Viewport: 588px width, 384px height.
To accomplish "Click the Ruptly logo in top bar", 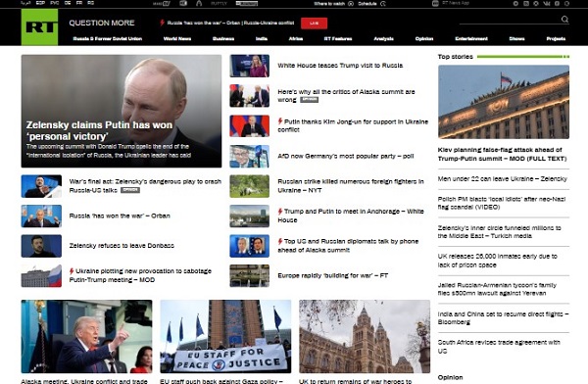I will pyautogui.click(x=219, y=3).
